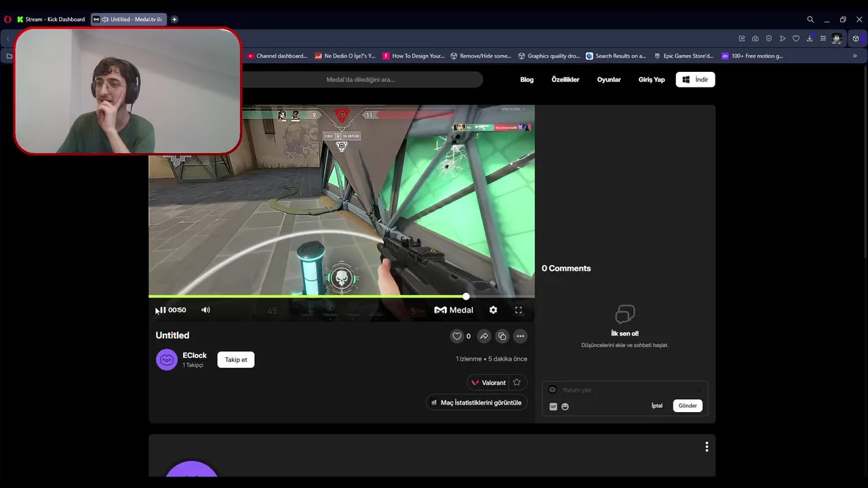This screenshot has height=488, width=868.
Task: Follow EClock with Takip et button
Action: pyautogui.click(x=236, y=360)
